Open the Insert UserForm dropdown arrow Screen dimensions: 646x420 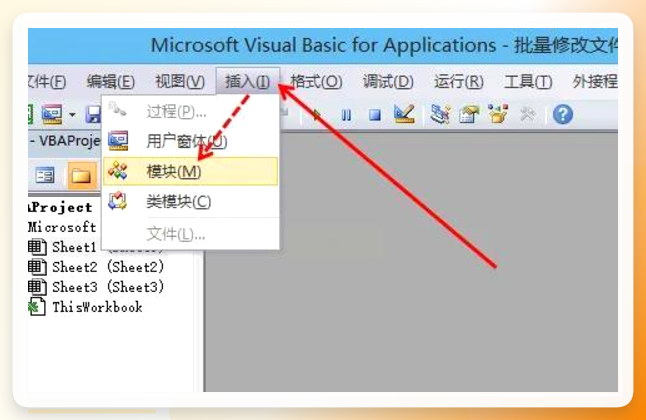pos(72,115)
